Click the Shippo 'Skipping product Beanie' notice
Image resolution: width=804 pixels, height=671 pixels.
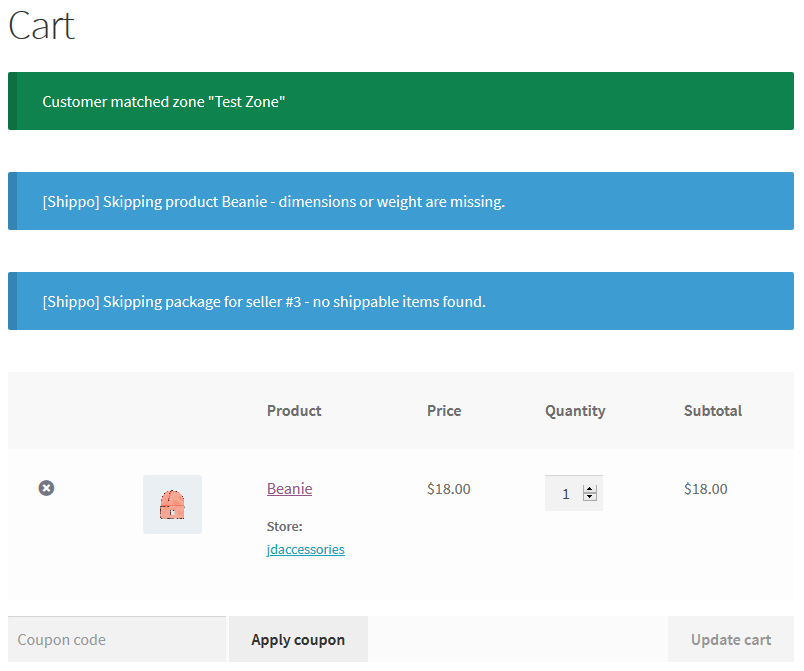click(401, 201)
